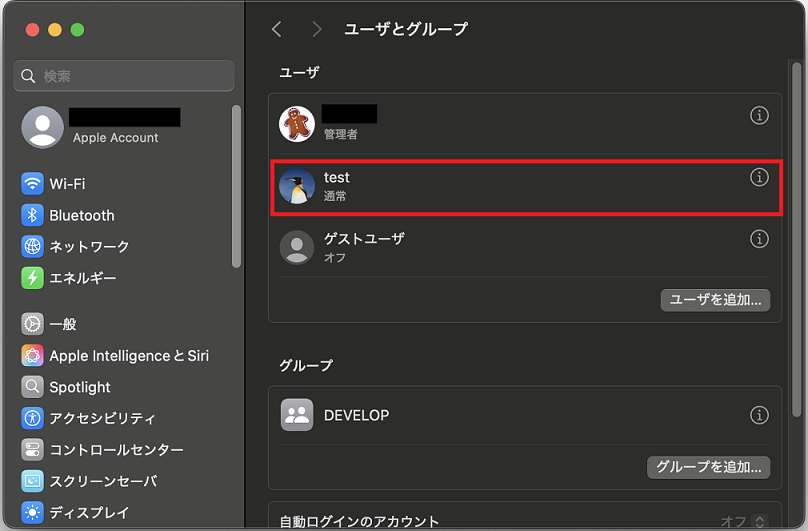Focus the 検索 search field
This screenshot has width=808, height=531.
click(x=124, y=76)
